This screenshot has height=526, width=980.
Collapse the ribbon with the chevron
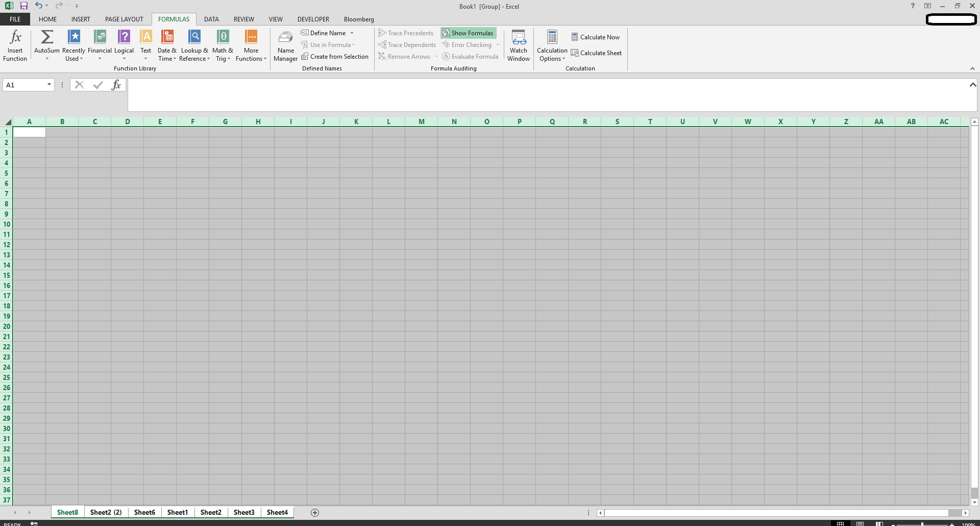(x=972, y=68)
